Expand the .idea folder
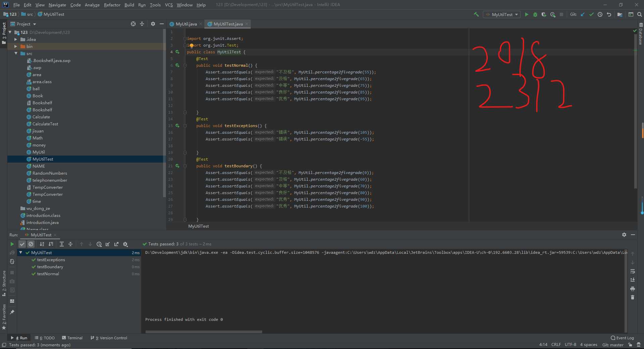This screenshot has width=644, height=349. click(x=15, y=39)
